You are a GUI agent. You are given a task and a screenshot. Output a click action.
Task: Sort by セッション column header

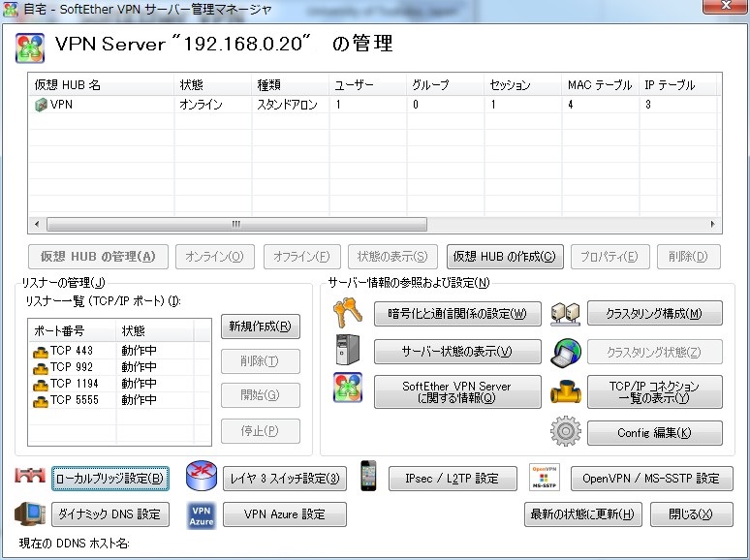(523, 85)
